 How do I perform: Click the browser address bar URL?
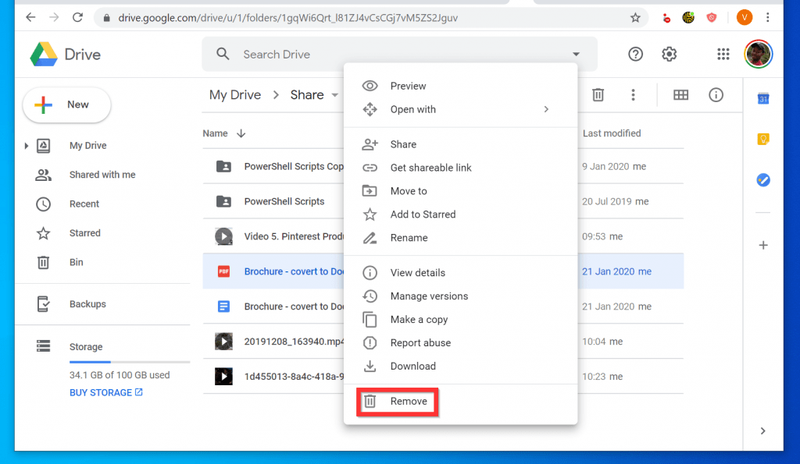pyautogui.click(x=288, y=18)
